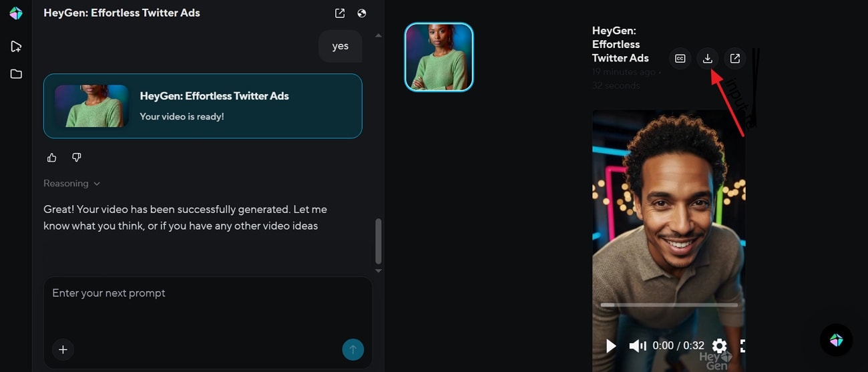Click the globe share icon in chat header
The height and width of the screenshot is (372, 868).
362,13
